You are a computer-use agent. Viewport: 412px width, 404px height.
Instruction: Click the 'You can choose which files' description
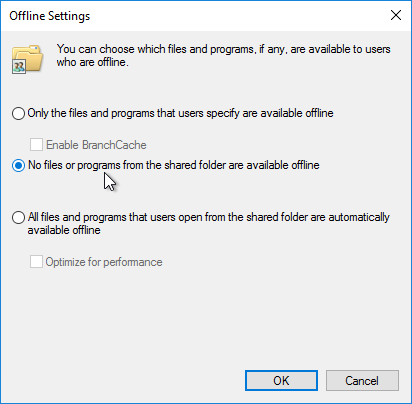(224, 49)
